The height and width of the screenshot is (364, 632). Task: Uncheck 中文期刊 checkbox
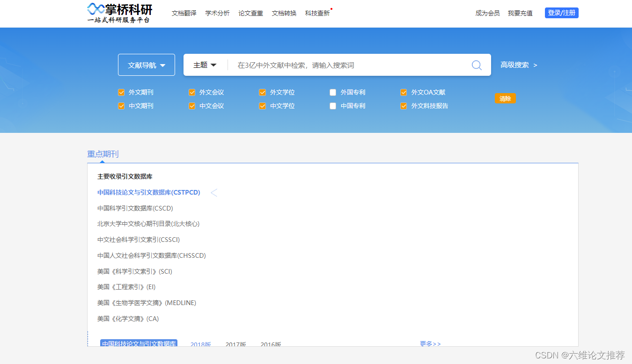[121, 106]
